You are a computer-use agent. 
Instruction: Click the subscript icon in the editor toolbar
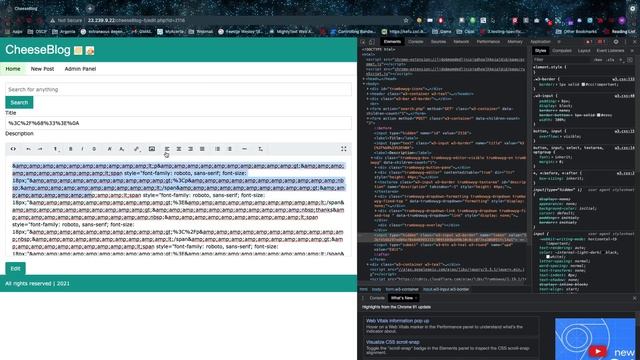[x=121, y=149]
